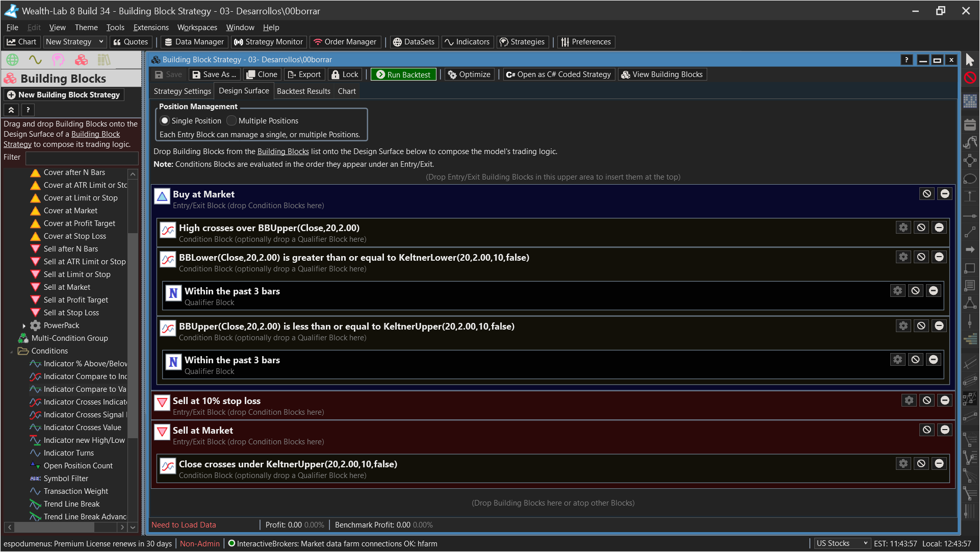Screen dimensions: 980x552
Task: Open the books library panel icon
Action: [104, 60]
